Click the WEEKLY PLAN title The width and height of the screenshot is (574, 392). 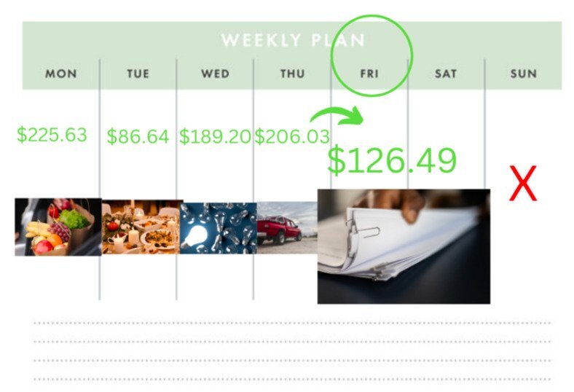tap(293, 40)
